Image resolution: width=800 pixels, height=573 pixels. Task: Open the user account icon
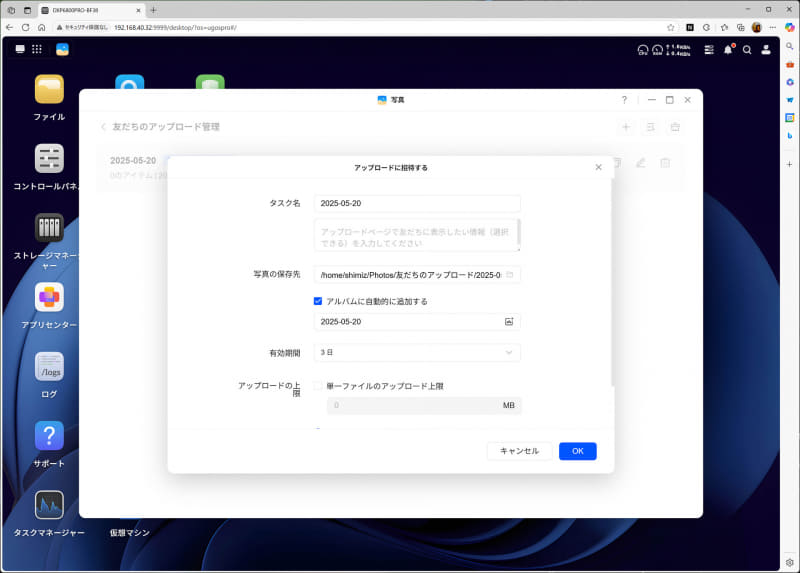pos(766,49)
